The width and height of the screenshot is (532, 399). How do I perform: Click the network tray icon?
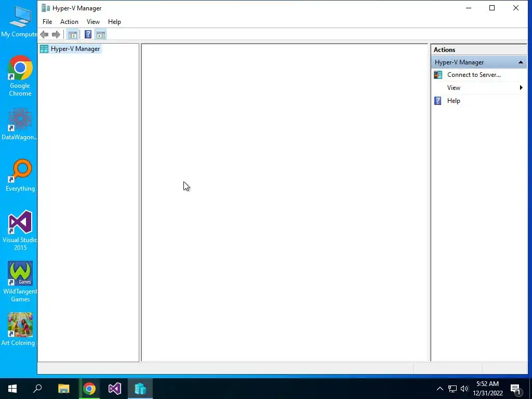tap(453, 389)
